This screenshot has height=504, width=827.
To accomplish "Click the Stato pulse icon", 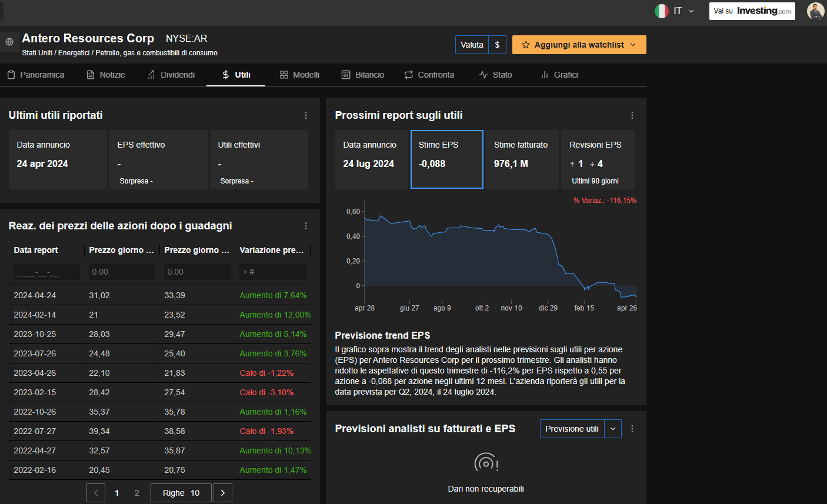I will click(483, 75).
